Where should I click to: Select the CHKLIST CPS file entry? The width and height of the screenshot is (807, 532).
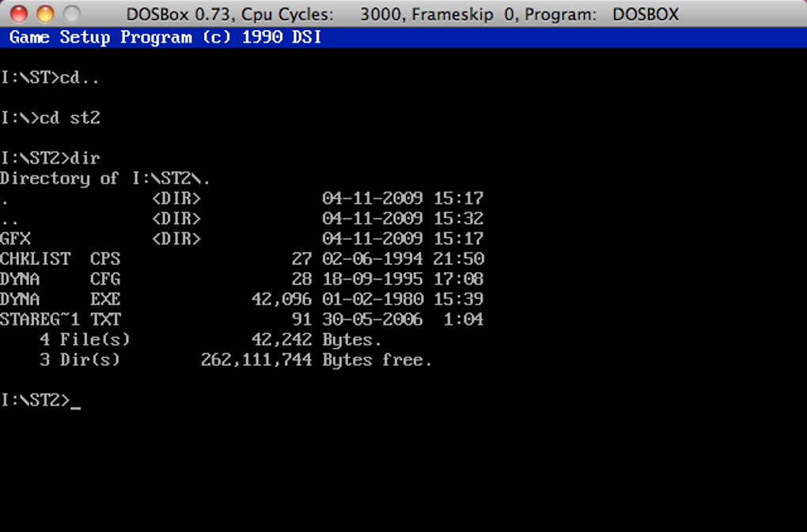point(242,258)
